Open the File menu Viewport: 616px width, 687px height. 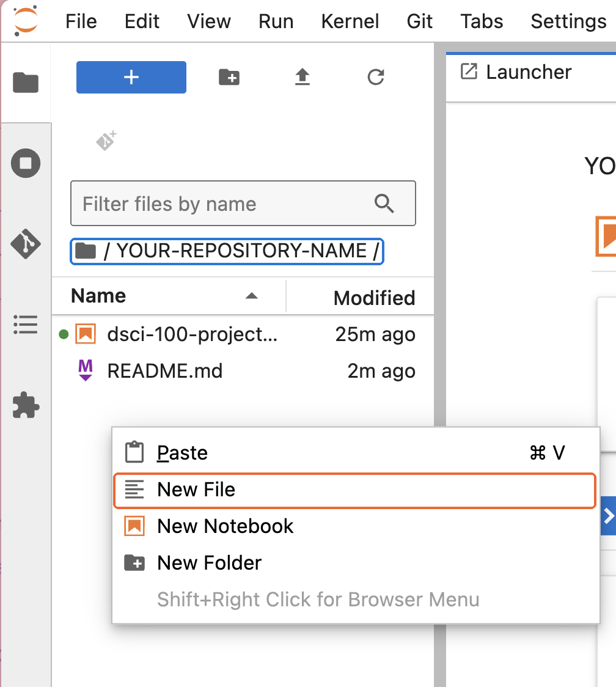coord(81,21)
